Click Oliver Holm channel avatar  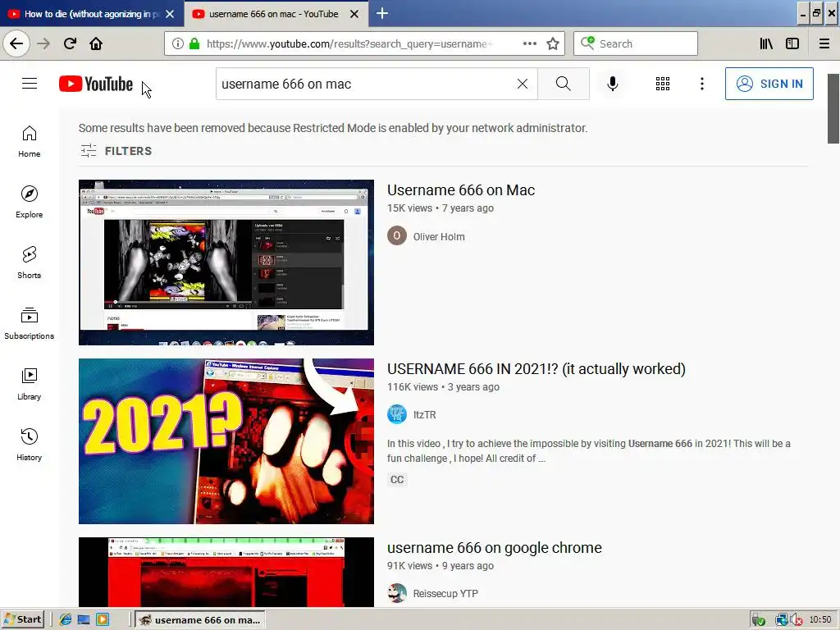coord(397,235)
